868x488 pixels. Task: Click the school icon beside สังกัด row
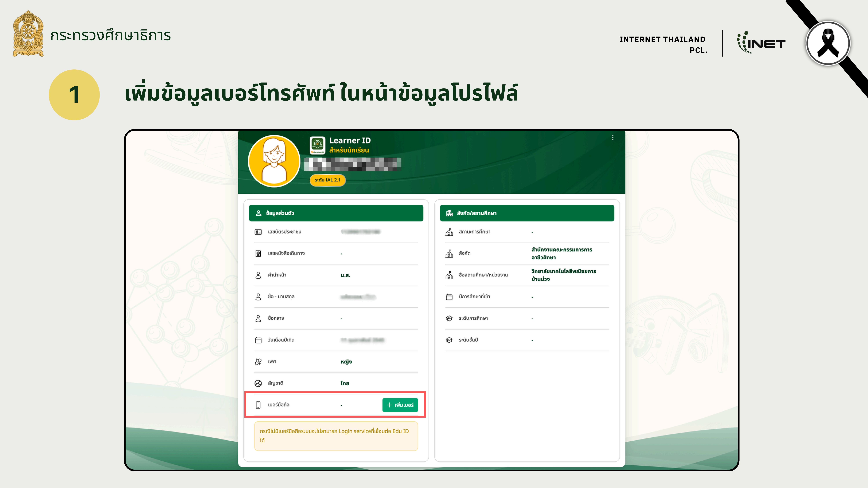coord(449,253)
